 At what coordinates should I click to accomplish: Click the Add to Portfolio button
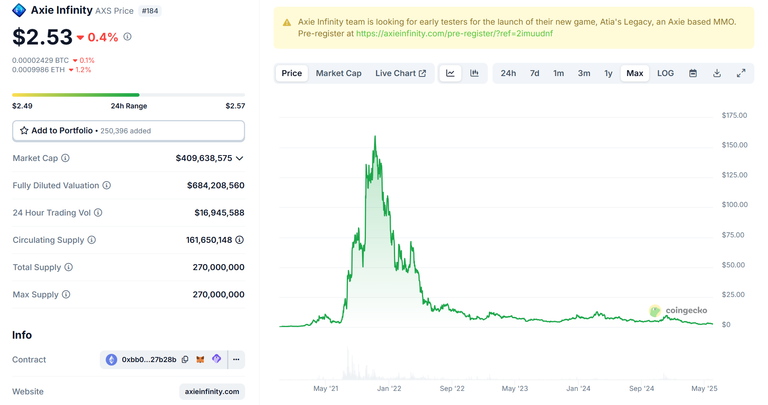pos(128,131)
